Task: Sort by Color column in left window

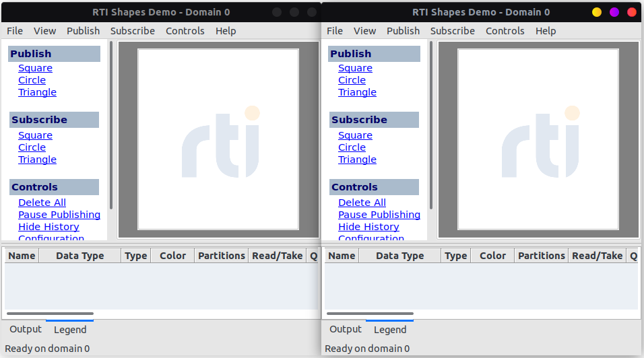Action: click(x=173, y=256)
